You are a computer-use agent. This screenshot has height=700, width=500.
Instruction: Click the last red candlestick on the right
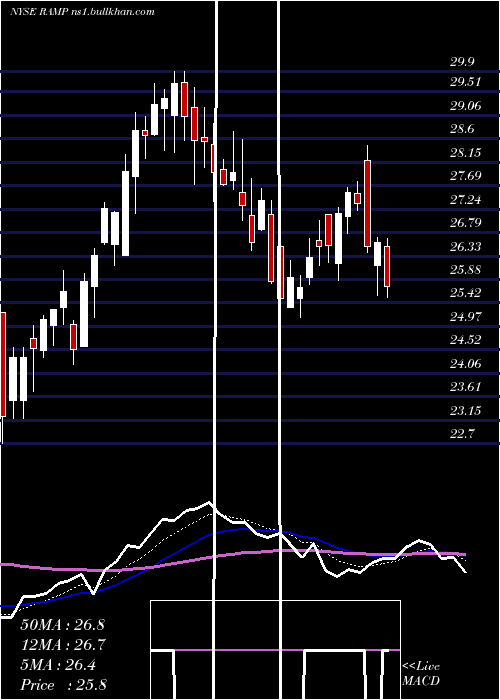tap(387, 268)
